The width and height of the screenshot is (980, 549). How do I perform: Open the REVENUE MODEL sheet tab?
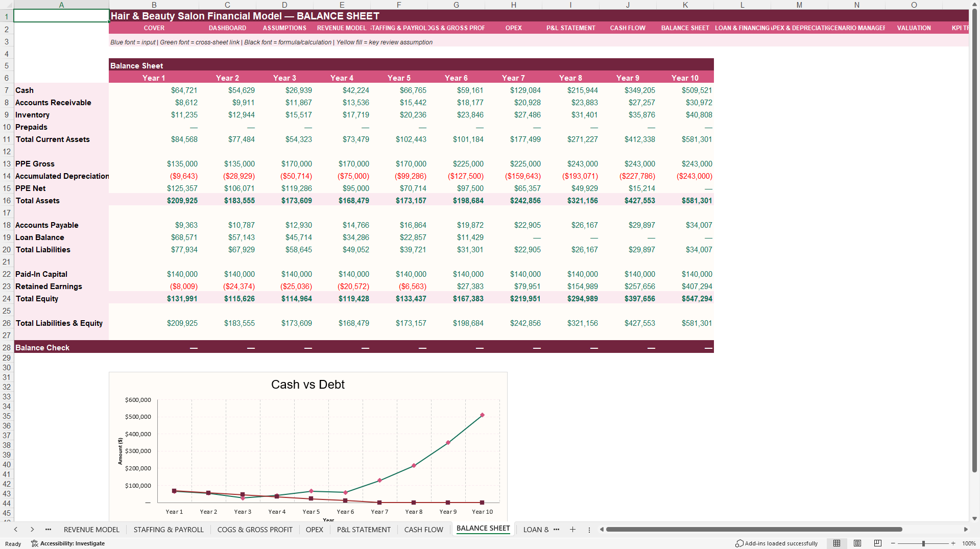coord(91,530)
